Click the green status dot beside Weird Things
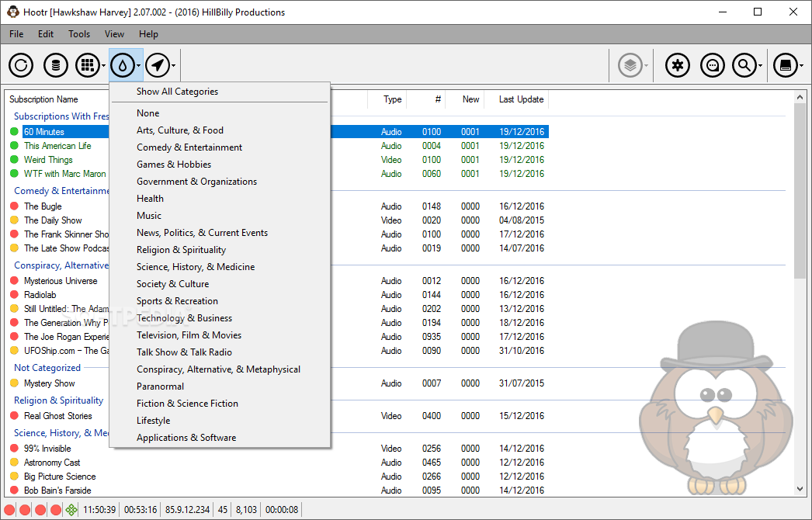The image size is (812, 520). (x=14, y=160)
